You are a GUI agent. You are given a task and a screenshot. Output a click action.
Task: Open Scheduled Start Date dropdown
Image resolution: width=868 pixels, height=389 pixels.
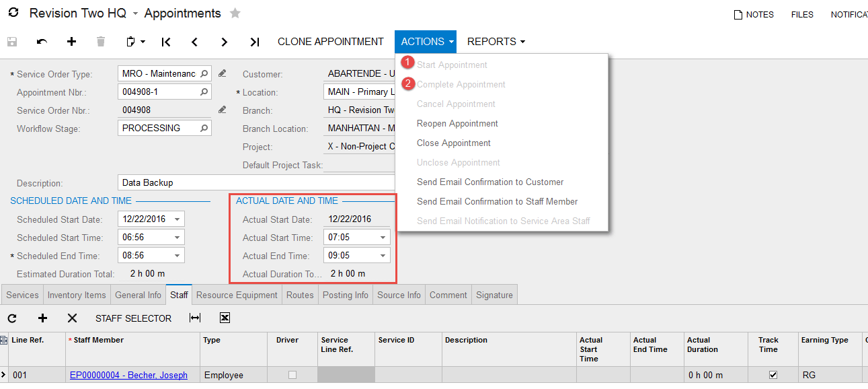(177, 219)
